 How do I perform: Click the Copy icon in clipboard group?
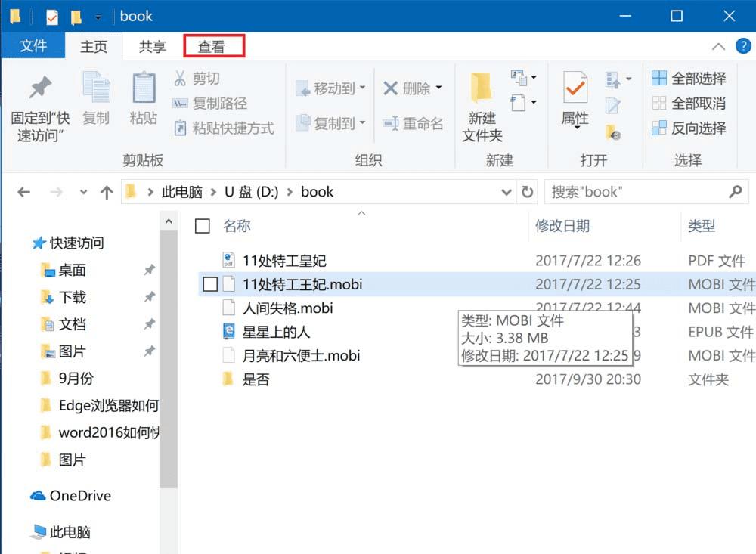96,87
